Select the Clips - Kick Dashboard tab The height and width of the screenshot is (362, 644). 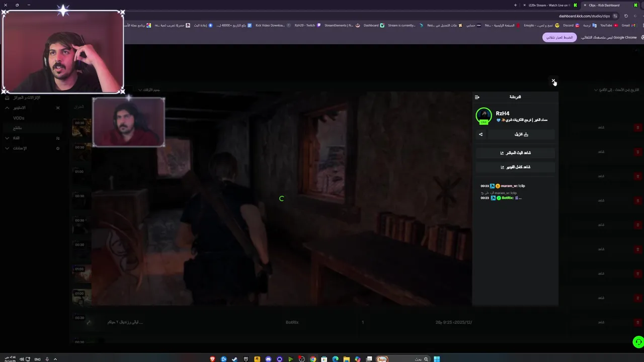[x=610, y=5]
